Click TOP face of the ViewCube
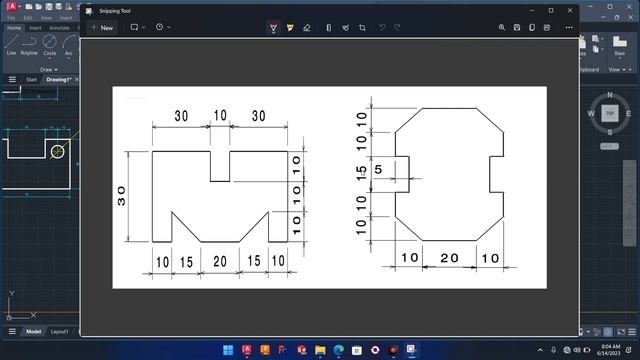Screen dimensions: 640x360 click(610, 113)
